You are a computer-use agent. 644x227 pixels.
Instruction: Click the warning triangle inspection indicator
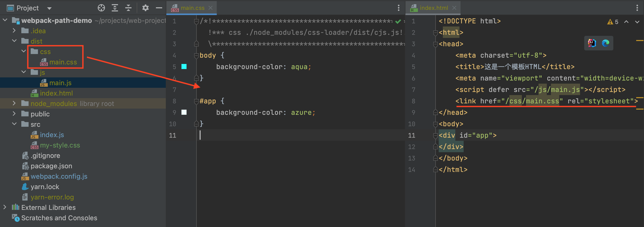[610, 22]
